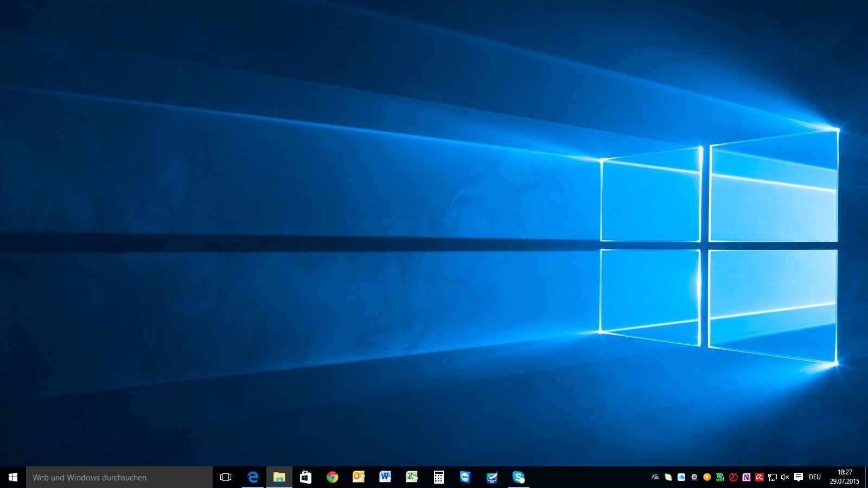868x488 pixels.
Task: Click the Show Desktop strip at taskbar end
Action: click(866, 477)
